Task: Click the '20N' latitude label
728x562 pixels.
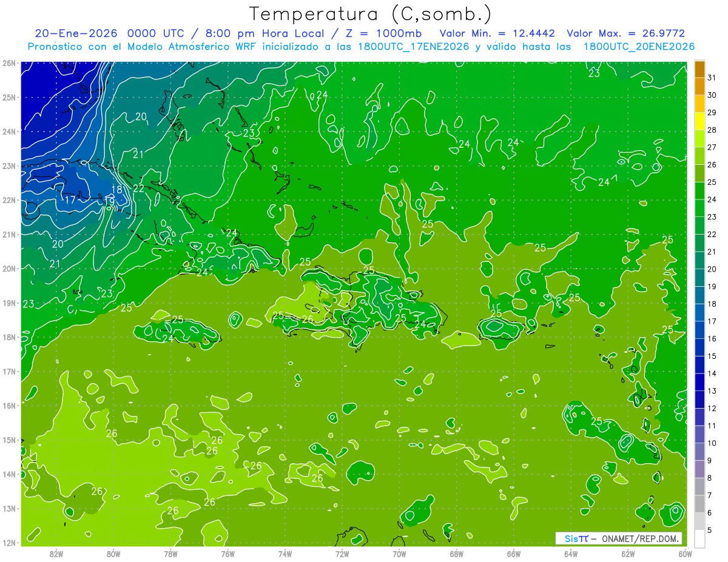Action: click(9, 269)
